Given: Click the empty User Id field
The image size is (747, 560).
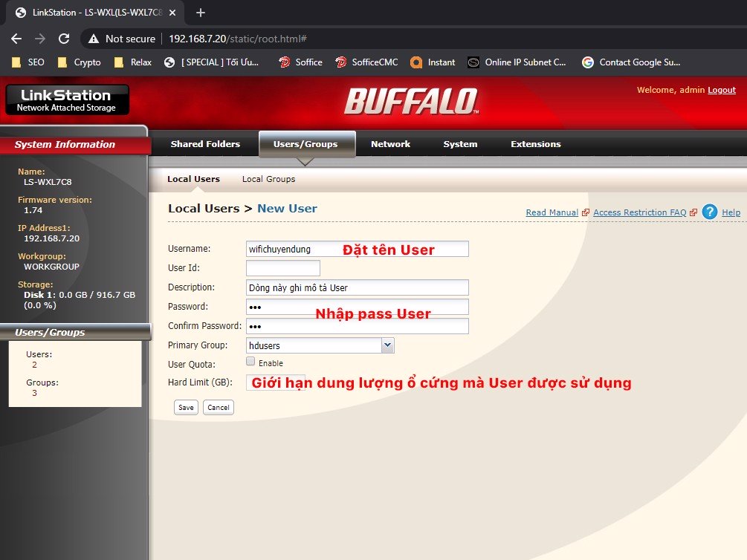Looking at the screenshot, I should point(283,268).
